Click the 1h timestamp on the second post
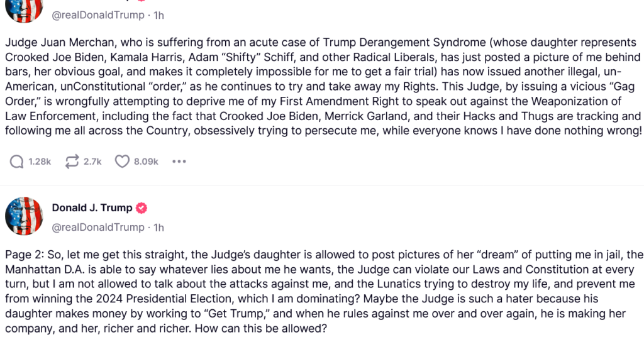Image resolution: width=644 pixels, height=342 pixels. point(158,227)
